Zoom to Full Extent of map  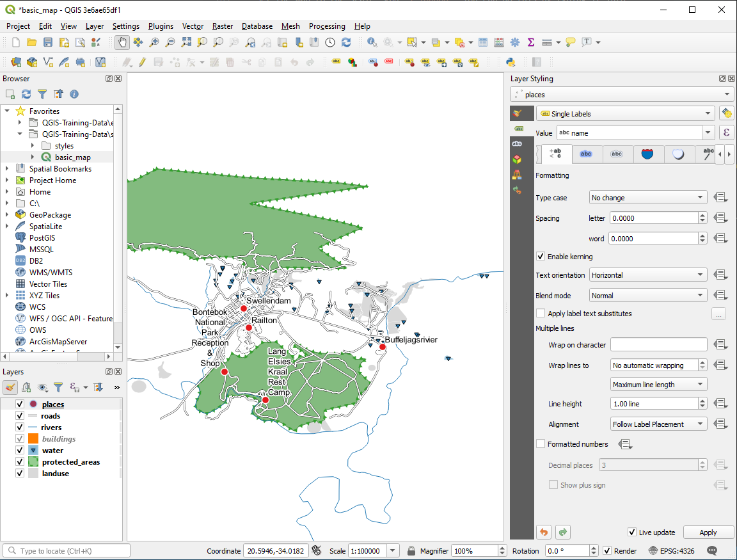(186, 42)
